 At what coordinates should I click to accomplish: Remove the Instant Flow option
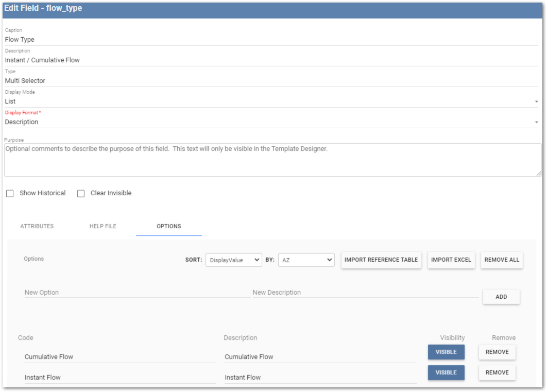(x=497, y=372)
